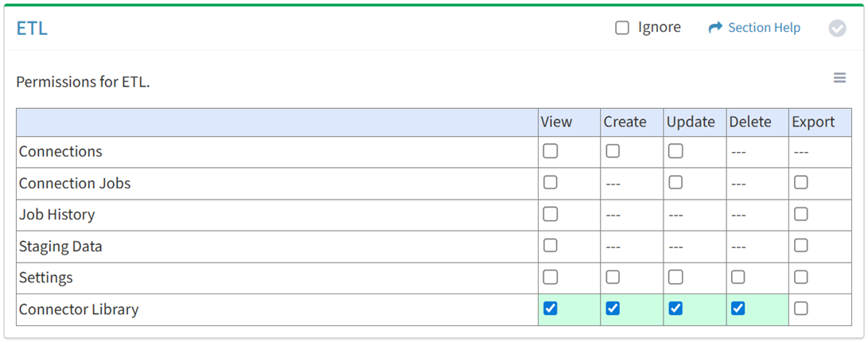Click the hamburger menu icon
The width and height of the screenshot is (868, 342).
coord(839,78)
